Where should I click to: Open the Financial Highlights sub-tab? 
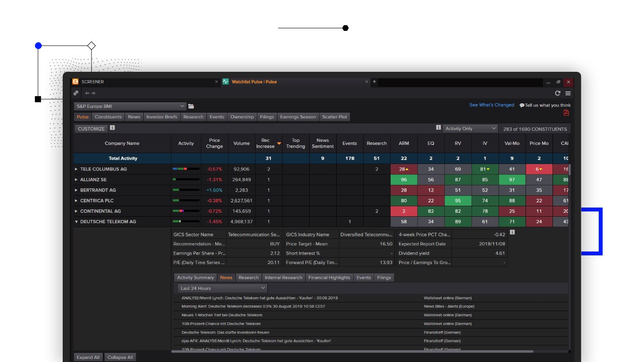[329, 278]
